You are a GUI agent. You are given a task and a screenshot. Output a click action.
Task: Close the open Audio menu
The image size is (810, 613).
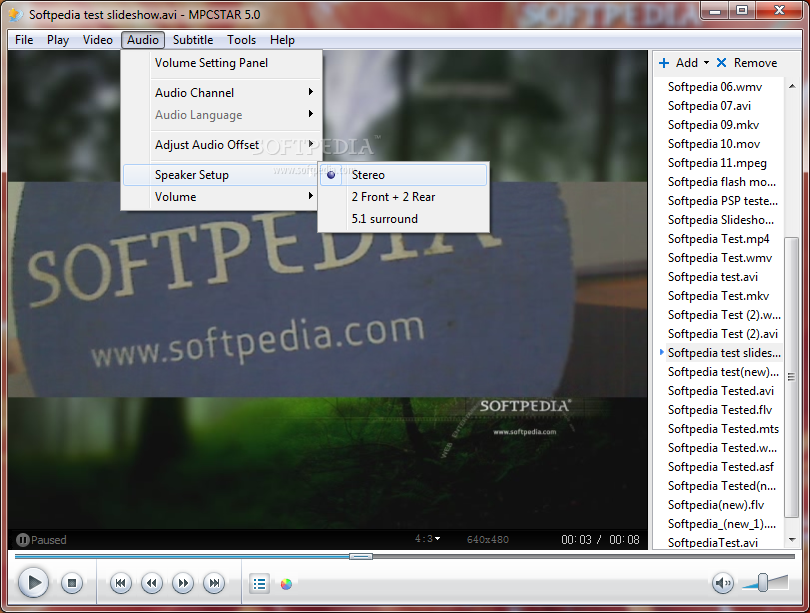[143, 40]
